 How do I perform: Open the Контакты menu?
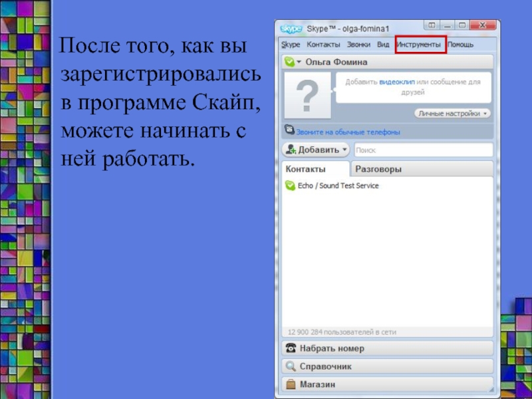click(323, 45)
